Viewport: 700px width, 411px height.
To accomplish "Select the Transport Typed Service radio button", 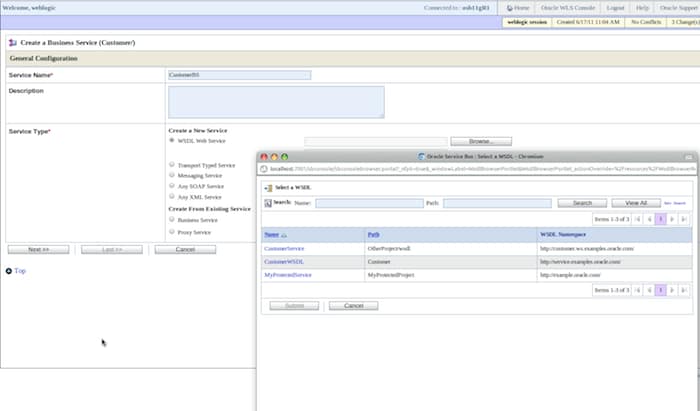I will [172, 165].
